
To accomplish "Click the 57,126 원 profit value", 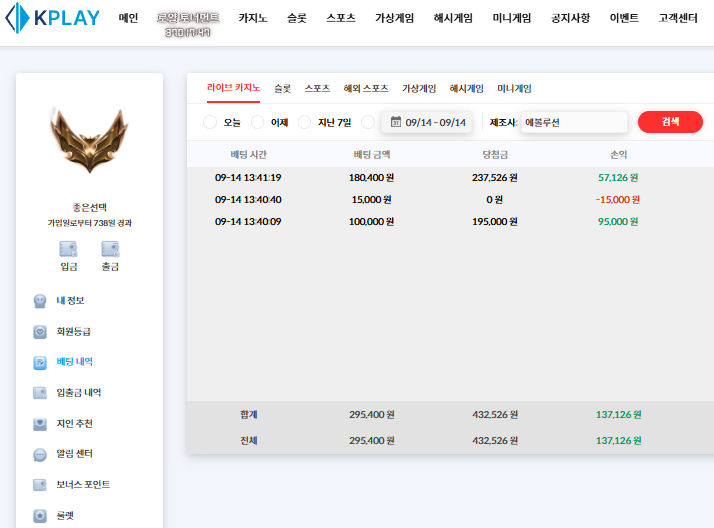I will (x=618, y=178).
